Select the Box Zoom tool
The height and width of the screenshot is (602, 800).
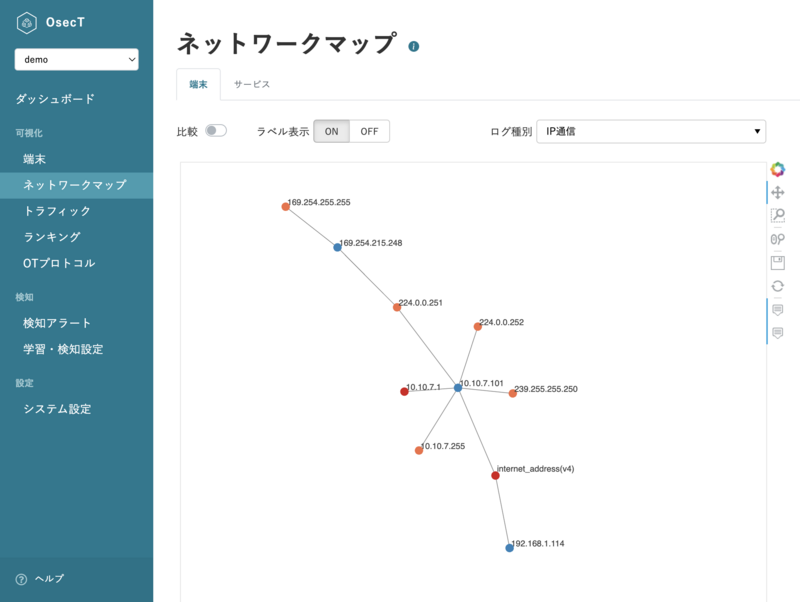pos(778,215)
